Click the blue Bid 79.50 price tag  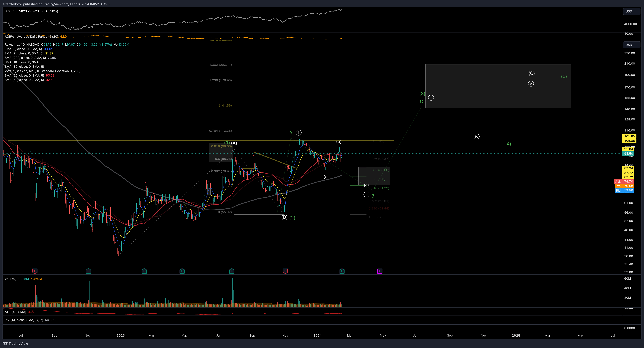point(624,191)
